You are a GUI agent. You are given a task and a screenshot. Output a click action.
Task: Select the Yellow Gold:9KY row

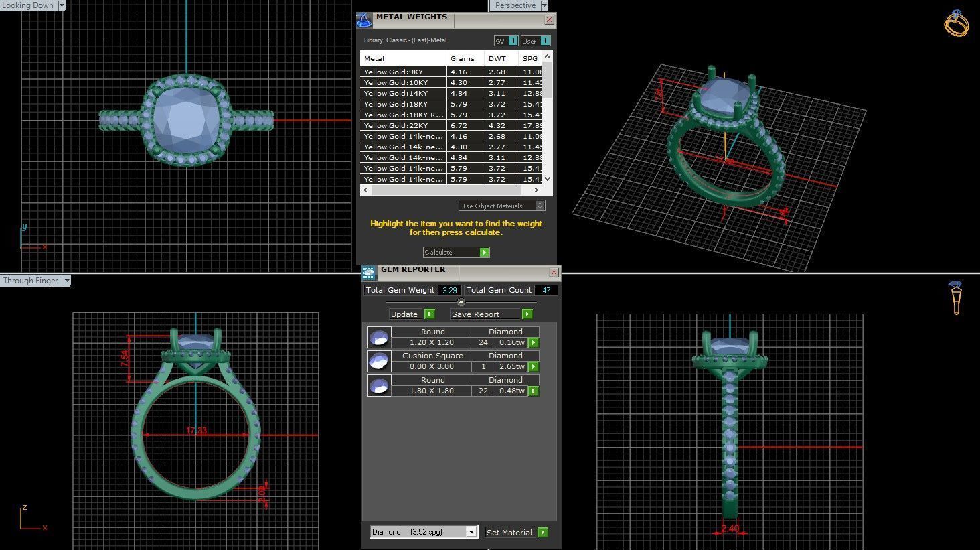tap(452, 72)
